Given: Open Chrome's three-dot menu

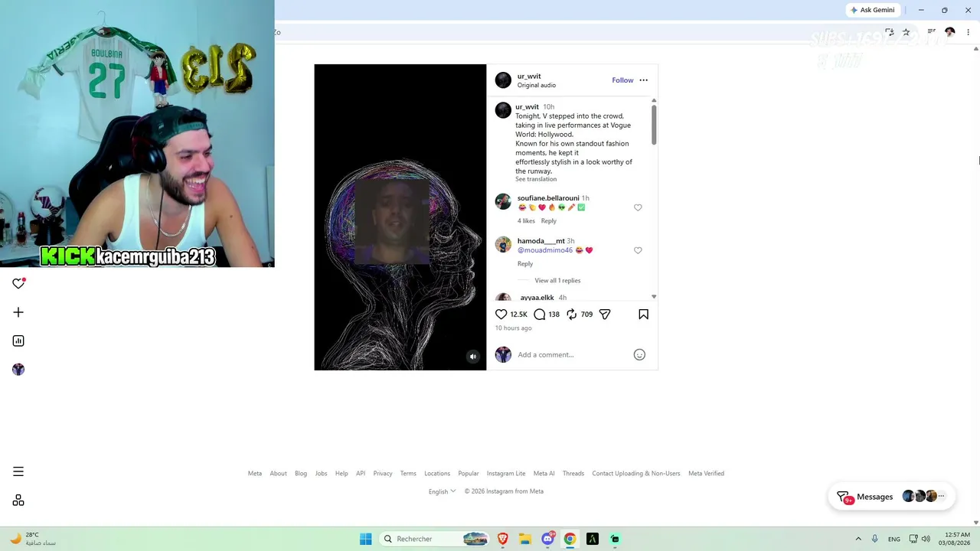Looking at the screenshot, I should point(968,32).
